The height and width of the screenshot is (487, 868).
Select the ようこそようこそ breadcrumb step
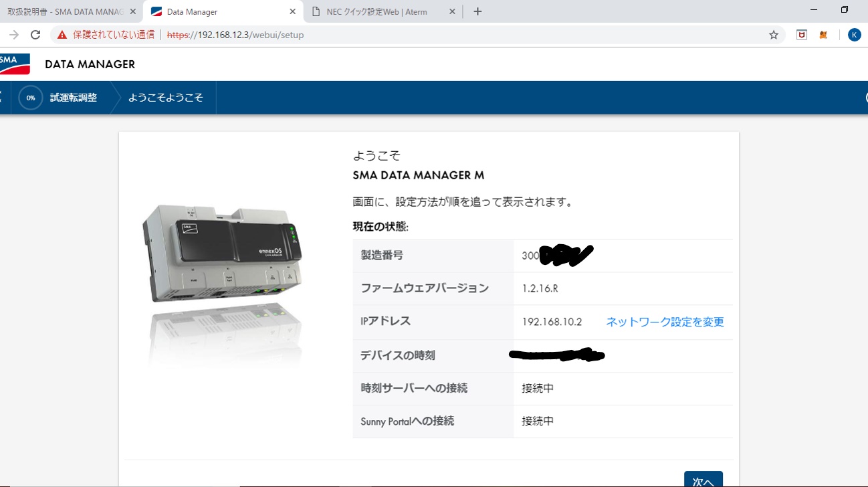pyautogui.click(x=166, y=98)
